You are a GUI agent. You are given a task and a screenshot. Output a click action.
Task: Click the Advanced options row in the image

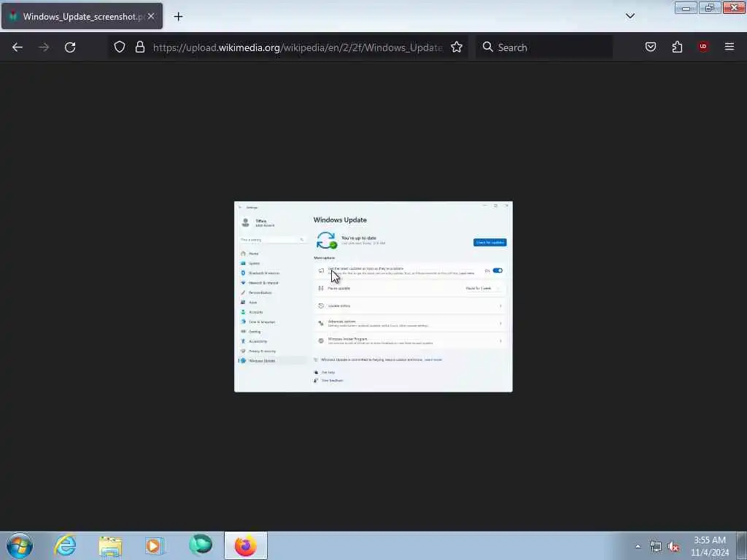point(410,323)
